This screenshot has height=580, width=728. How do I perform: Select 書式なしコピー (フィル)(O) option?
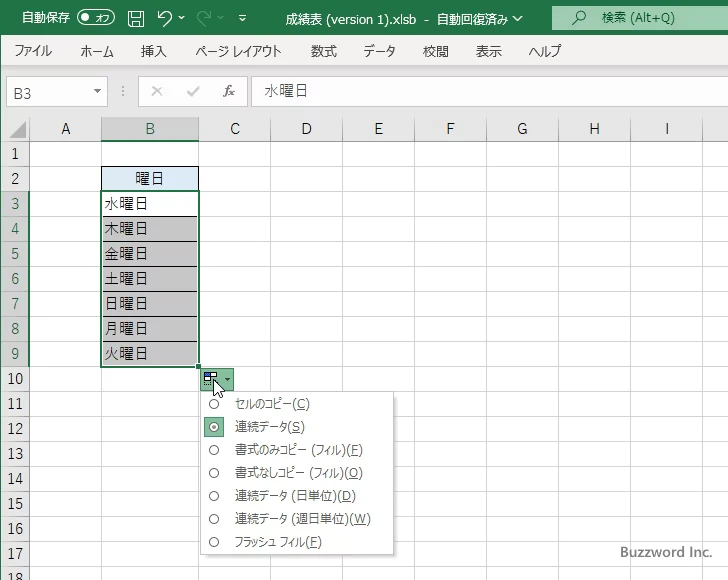tap(297, 473)
